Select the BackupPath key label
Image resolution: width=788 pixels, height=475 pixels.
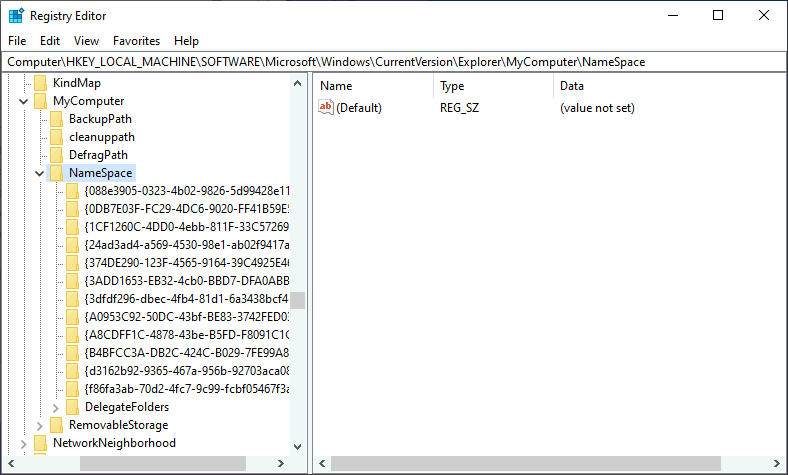pos(101,119)
